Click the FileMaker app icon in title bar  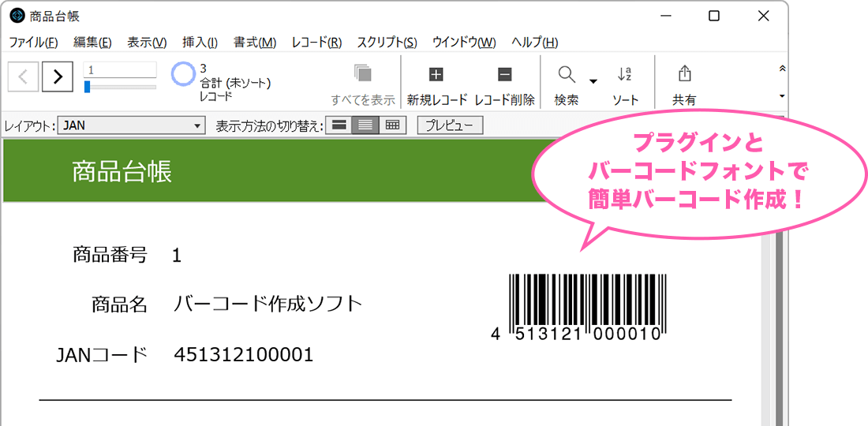pyautogui.click(x=17, y=16)
